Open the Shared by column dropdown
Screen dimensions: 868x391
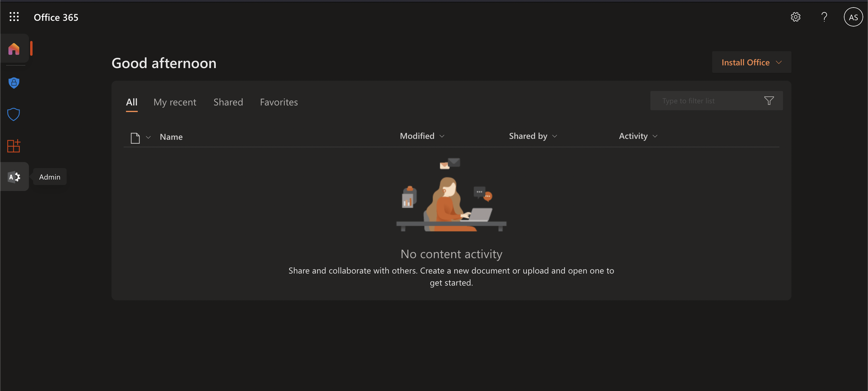pos(533,136)
